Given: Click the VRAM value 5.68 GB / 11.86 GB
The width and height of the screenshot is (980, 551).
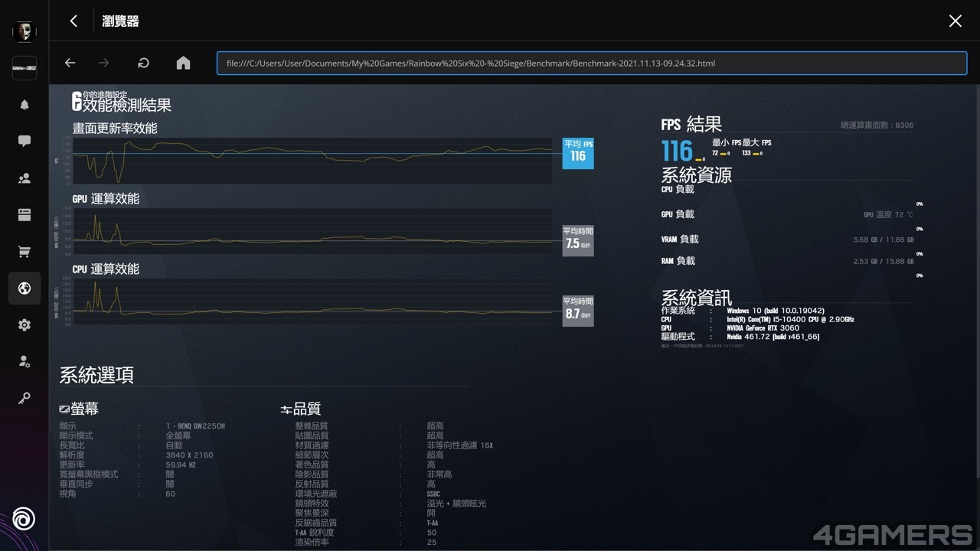Looking at the screenshot, I should [x=883, y=240].
